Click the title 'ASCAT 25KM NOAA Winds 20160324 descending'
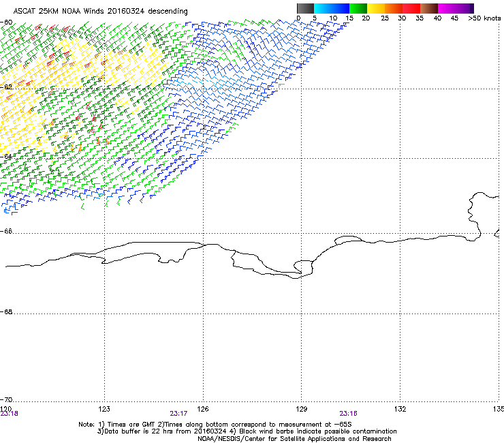The width and height of the screenshot is (504, 443). coord(100,12)
